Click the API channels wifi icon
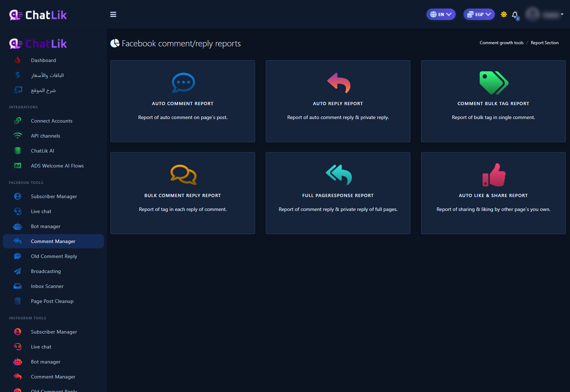Viewport: 570px width, 392px height. coord(17,136)
